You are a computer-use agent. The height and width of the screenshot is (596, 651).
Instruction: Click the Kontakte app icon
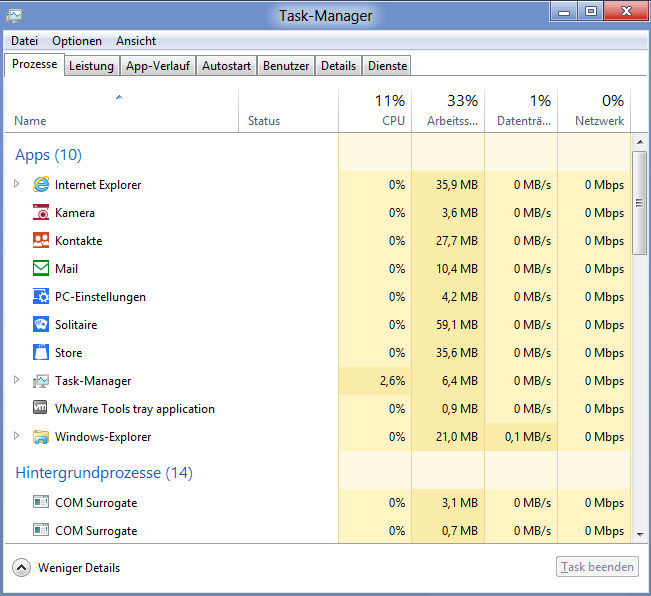coord(41,240)
